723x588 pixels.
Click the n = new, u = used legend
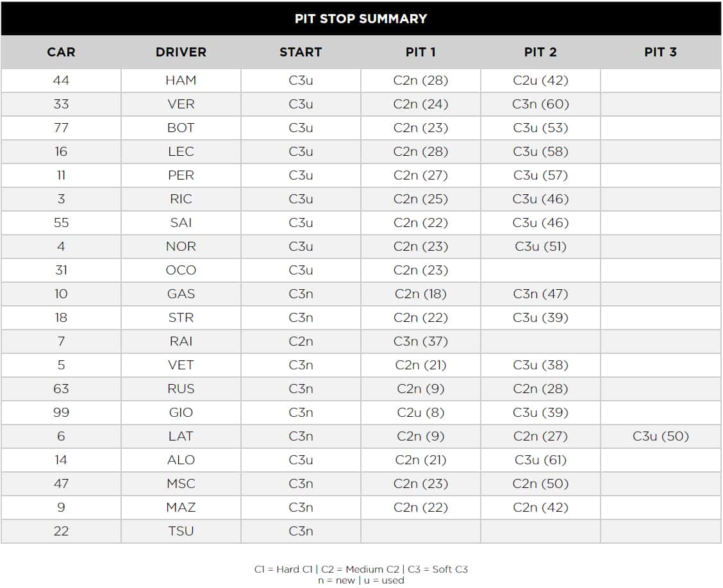click(x=361, y=580)
